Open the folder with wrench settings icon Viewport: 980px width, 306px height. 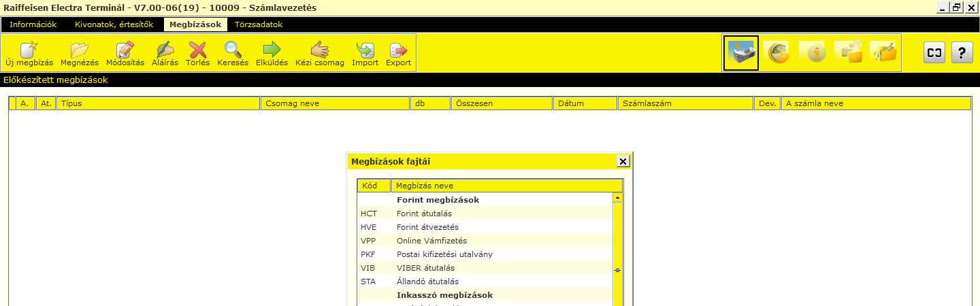click(883, 53)
